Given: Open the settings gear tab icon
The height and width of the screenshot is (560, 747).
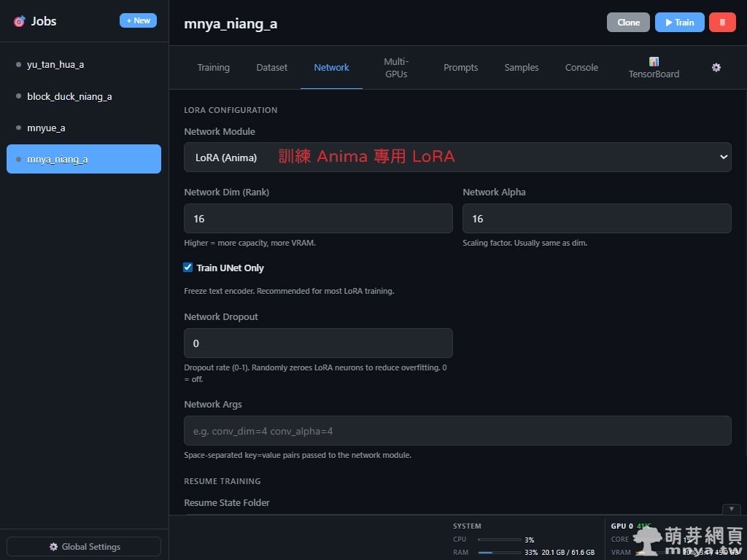Looking at the screenshot, I should click(716, 67).
